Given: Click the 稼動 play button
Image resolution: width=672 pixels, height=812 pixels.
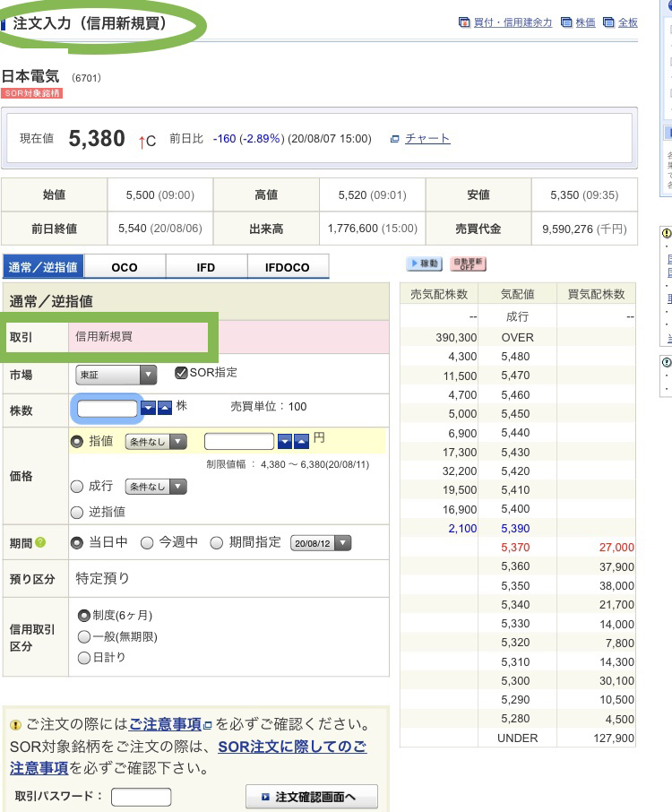Looking at the screenshot, I should point(425,263).
